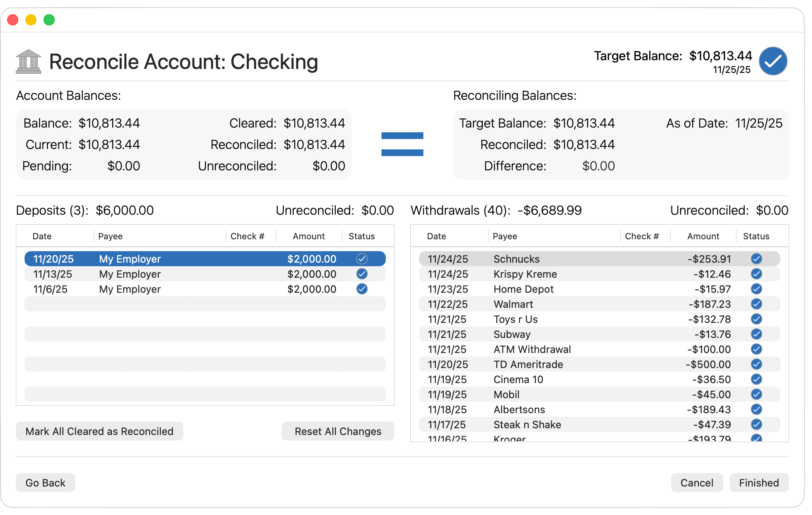Toggle reconciled status of 11/13/25 My Employer deposit

pyautogui.click(x=362, y=274)
